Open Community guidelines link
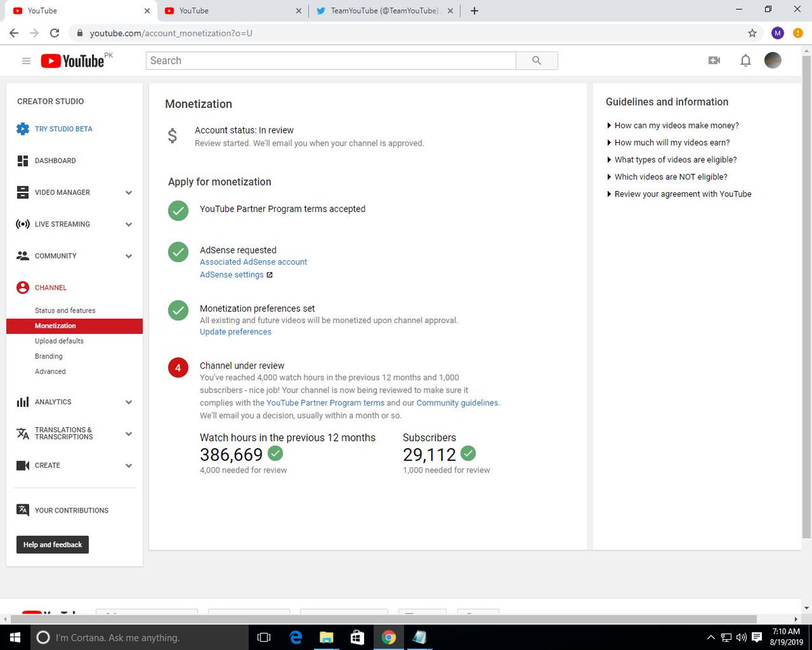The width and height of the screenshot is (812, 650). tap(457, 402)
